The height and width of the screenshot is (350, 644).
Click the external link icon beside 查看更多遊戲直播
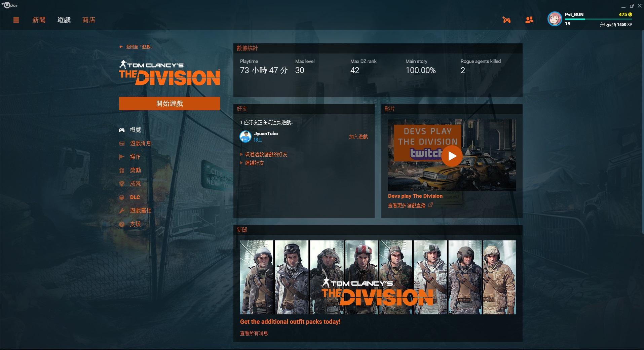pos(430,205)
